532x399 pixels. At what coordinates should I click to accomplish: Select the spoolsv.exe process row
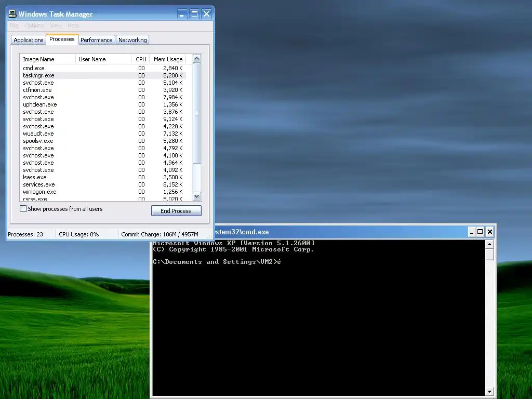[x=103, y=141]
